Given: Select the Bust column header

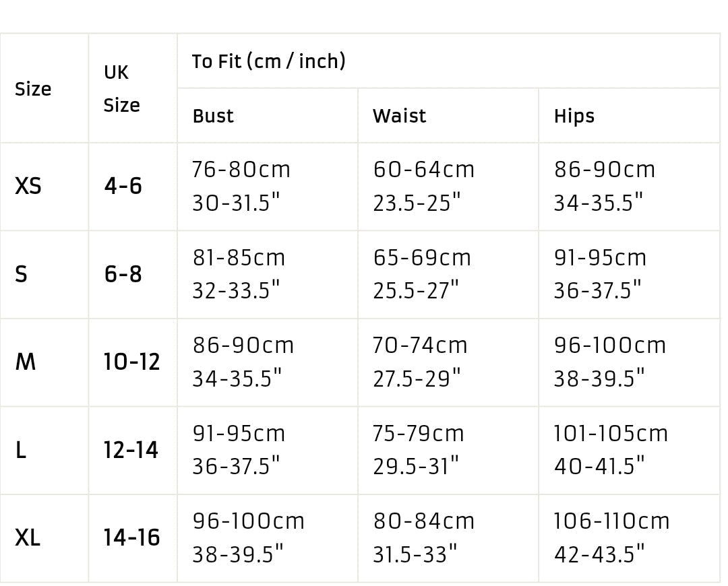Looking at the screenshot, I should pyautogui.click(x=213, y=116).
